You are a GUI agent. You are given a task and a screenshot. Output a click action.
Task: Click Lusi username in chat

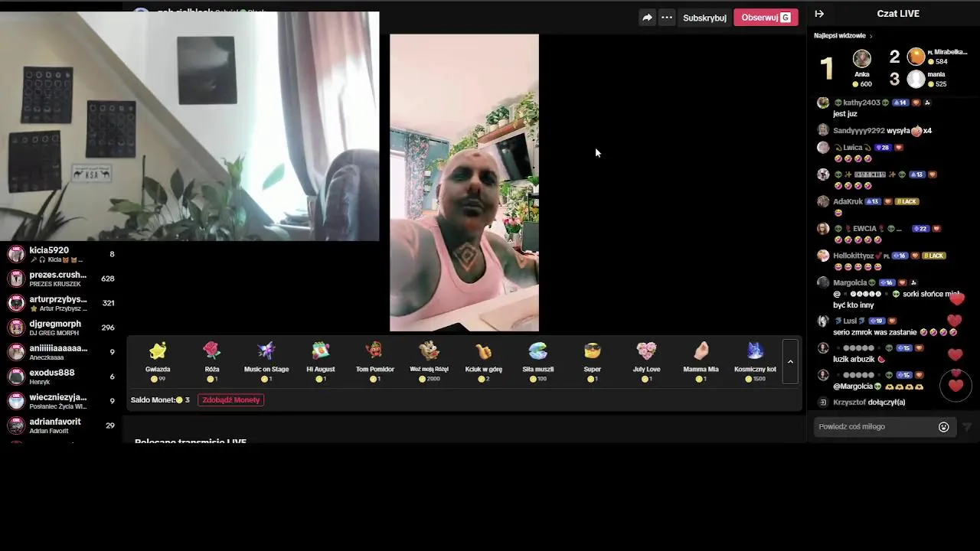(850, 321)
